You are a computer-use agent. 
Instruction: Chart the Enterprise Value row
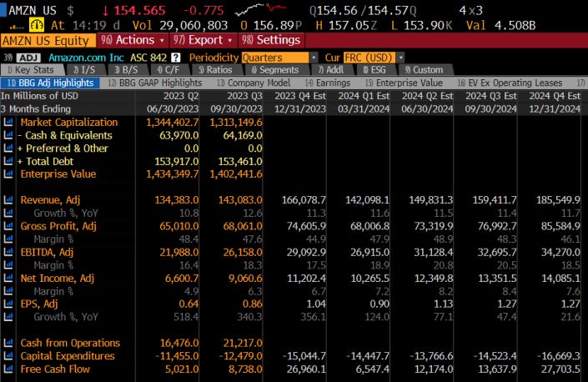(8, 174)
